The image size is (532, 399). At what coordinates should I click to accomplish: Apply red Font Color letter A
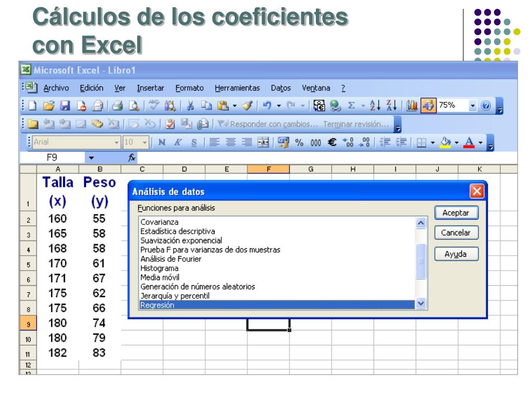pos(469,142)
